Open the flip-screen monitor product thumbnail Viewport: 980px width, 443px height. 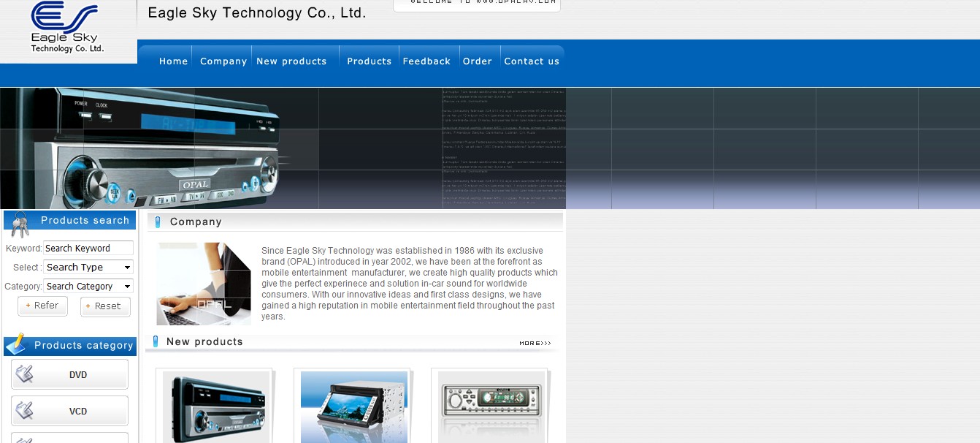354,407
